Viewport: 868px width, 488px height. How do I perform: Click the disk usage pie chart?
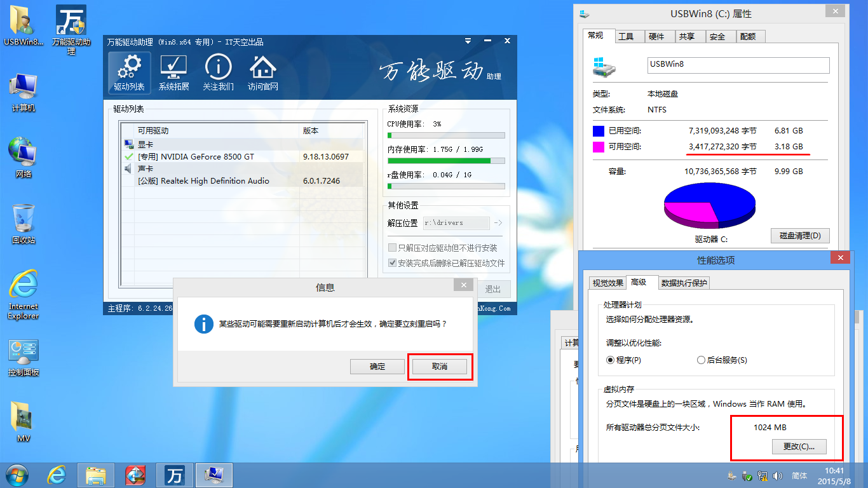pos(709,205)
